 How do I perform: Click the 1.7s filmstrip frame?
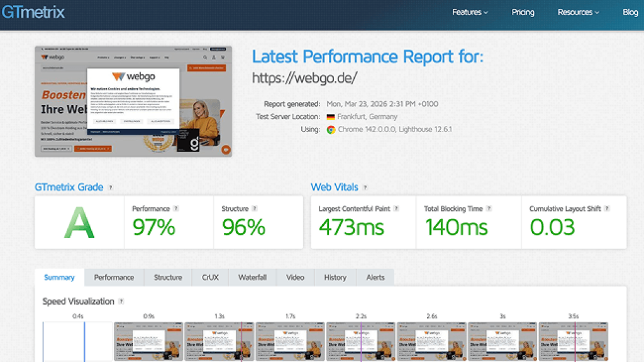coord(290,342)
